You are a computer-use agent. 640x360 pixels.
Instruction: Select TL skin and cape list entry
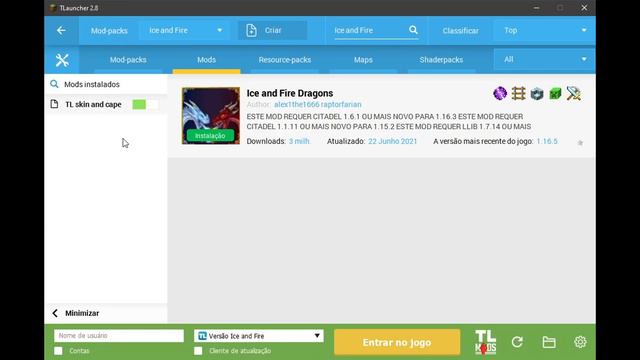tap(106, 104)
